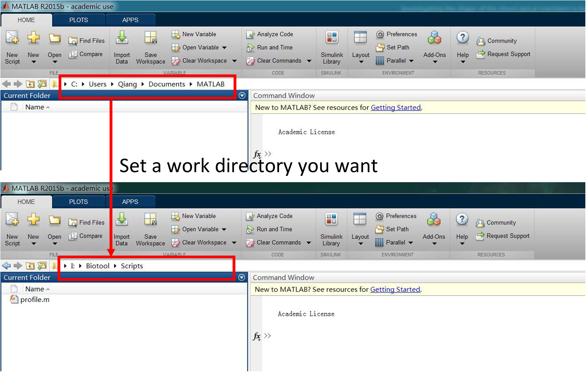Click Help icon in top window
This screenshot has width=588, height=373.
pos(463,37)
